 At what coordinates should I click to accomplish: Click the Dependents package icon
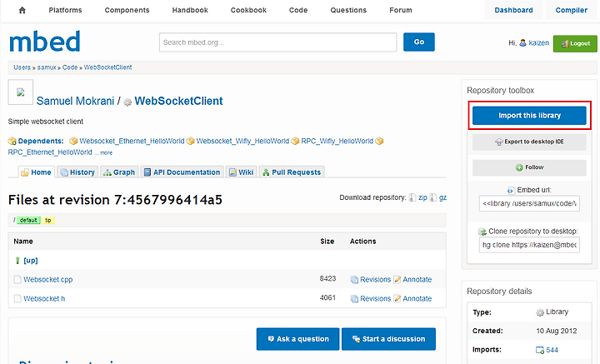point(12,141)
